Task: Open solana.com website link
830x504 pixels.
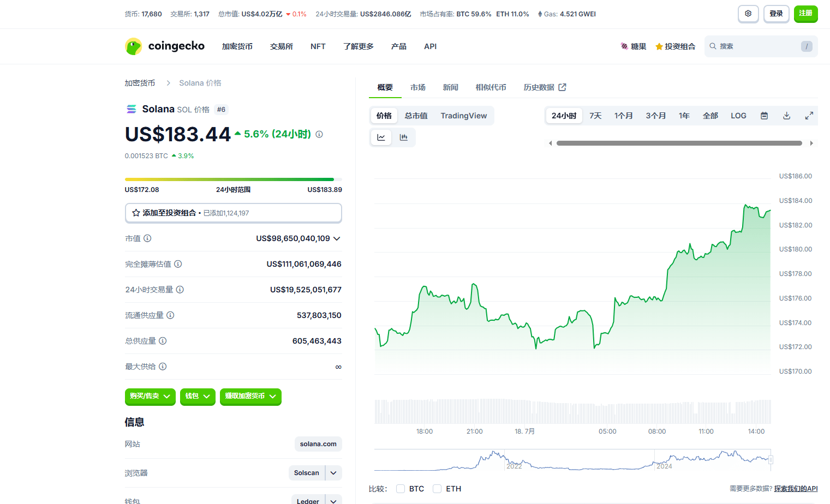Action: point(318,444)
